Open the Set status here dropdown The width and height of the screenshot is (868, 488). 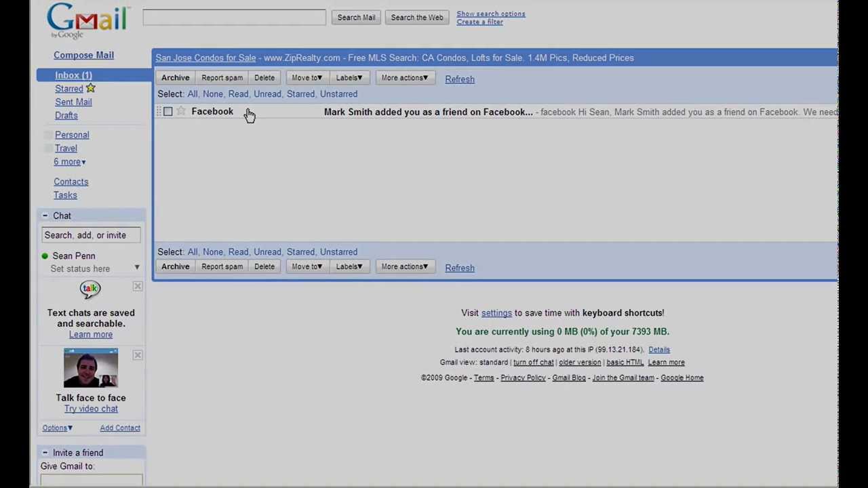(x=137, y=268)
